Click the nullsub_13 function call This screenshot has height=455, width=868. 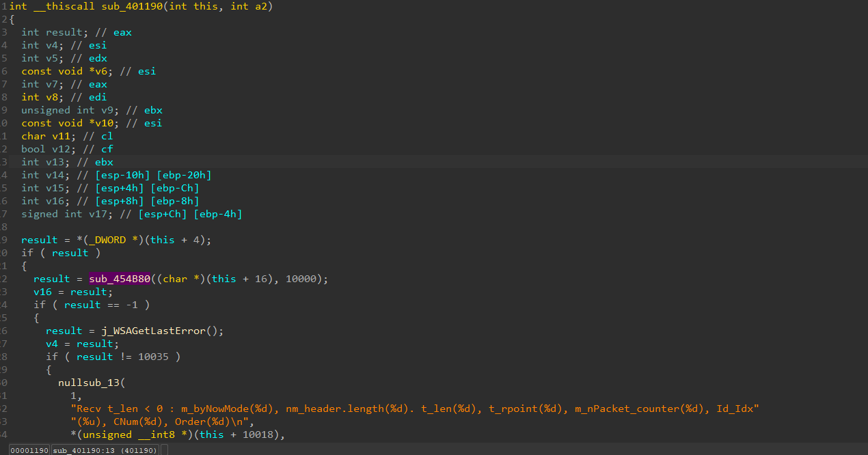[90, 383]
